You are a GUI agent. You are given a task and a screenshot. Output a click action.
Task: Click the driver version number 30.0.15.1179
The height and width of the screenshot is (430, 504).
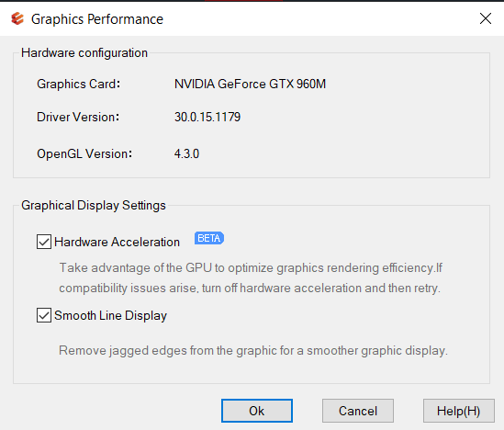coord(207,117)
